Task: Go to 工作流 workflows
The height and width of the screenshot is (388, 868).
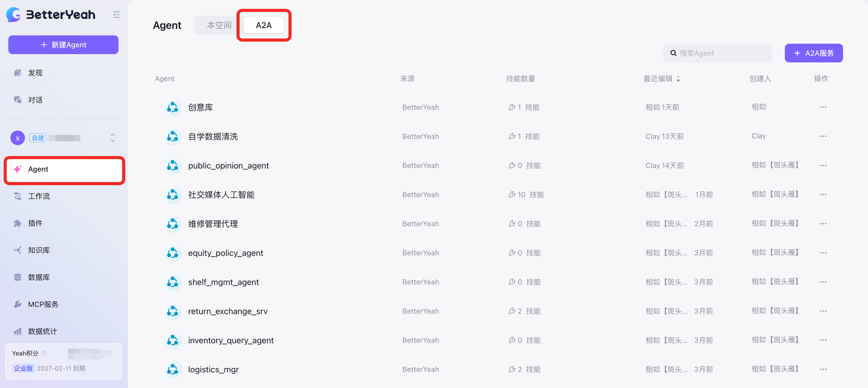Action: point(39,196)
